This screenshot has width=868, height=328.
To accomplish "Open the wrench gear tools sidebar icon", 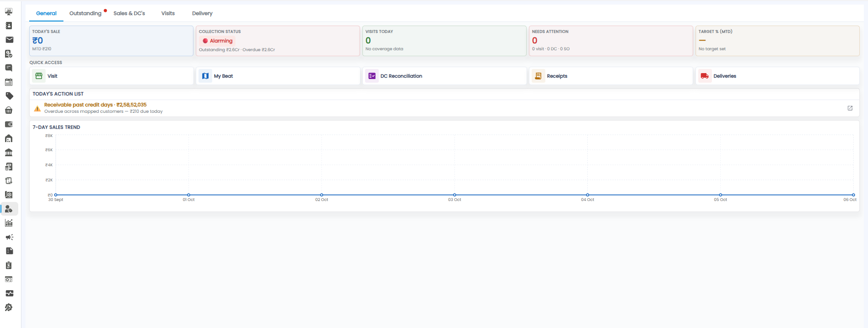I will (9, 307).
